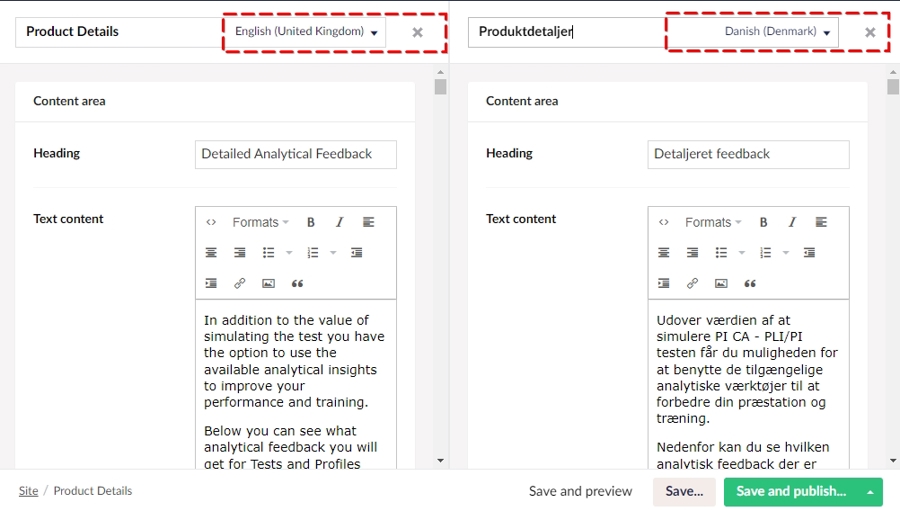Edit Heading field 'Detaljeret feedback'
This screenshot has width=900, height=510.
click(748, 154)
